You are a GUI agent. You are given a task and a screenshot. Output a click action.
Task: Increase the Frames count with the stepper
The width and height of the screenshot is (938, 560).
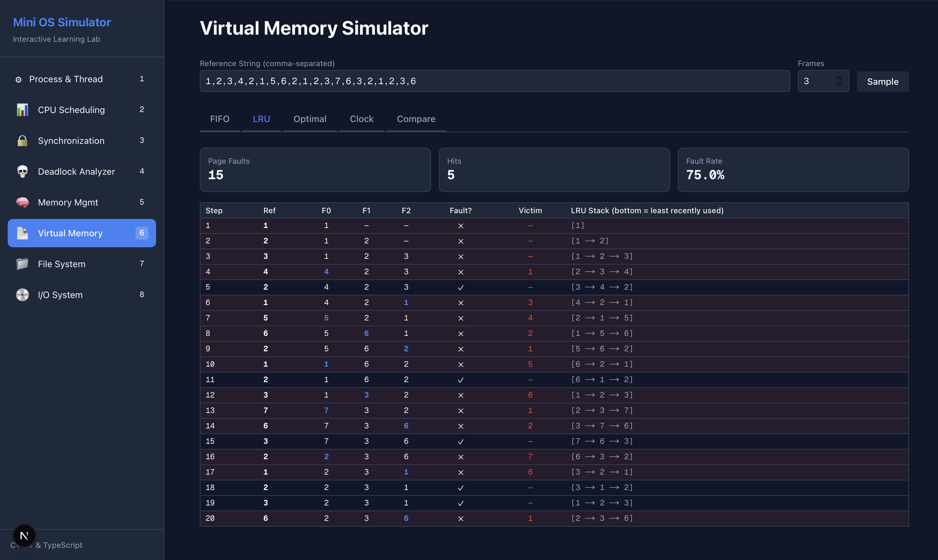(x=839, y=78)
